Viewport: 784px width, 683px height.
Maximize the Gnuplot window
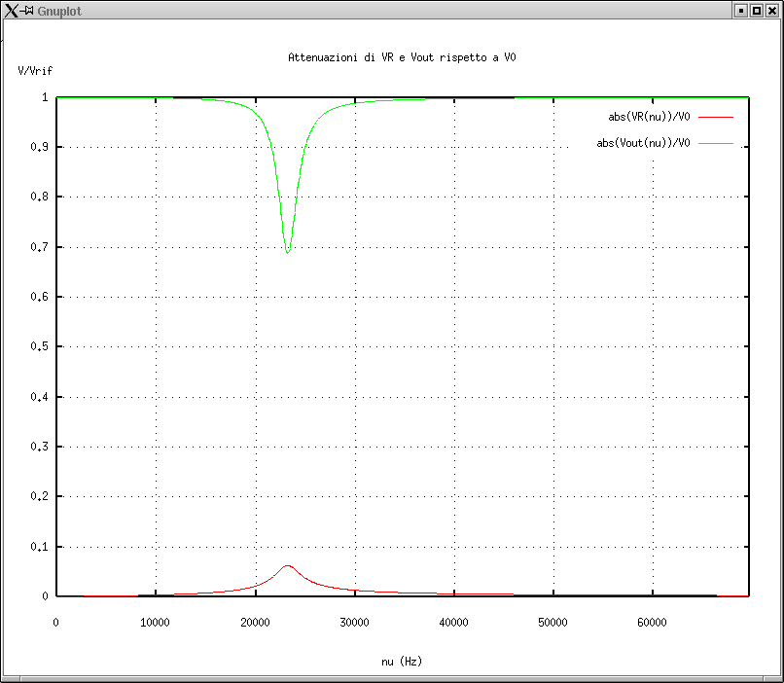point(756,11)
